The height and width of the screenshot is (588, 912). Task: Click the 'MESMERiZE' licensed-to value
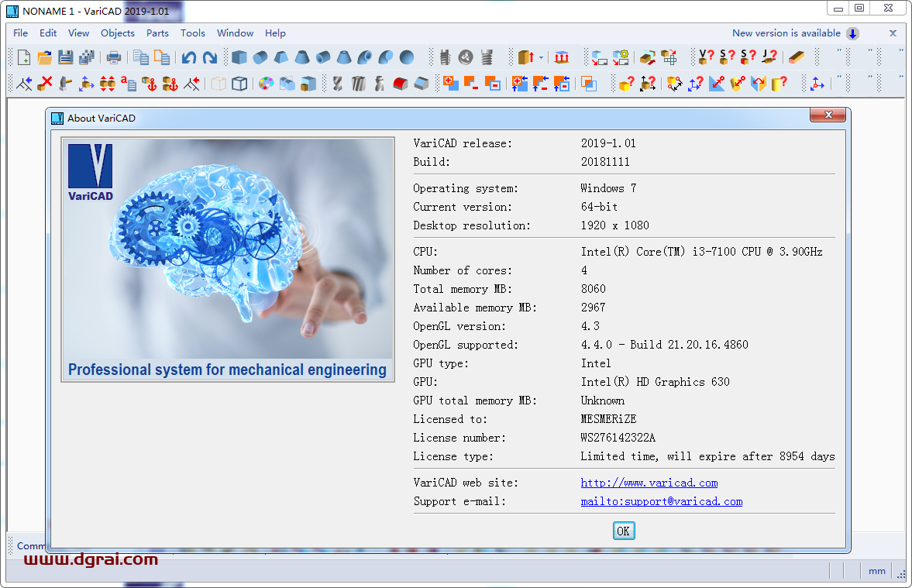coord(608,419)
